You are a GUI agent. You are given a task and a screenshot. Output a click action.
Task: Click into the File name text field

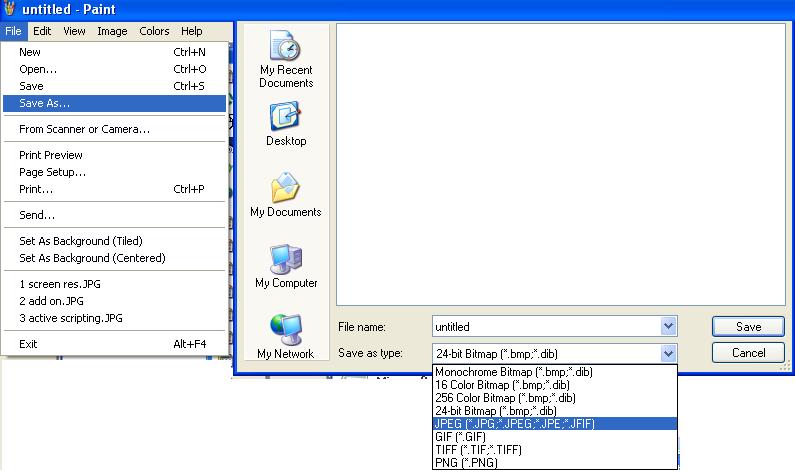pos(545,326)
